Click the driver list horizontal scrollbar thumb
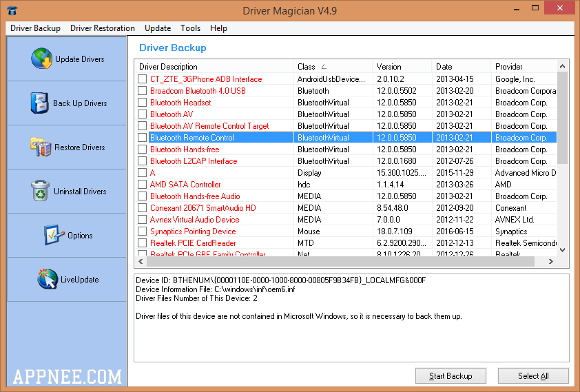The height and width of the screenshot is (392, 580). point(341,262)
